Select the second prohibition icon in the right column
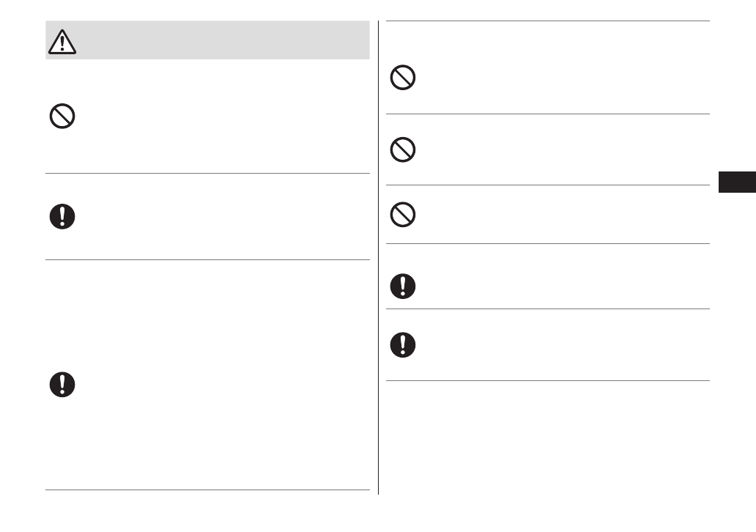Viewport: 756px width, 532px height. [x=403, y=150]
